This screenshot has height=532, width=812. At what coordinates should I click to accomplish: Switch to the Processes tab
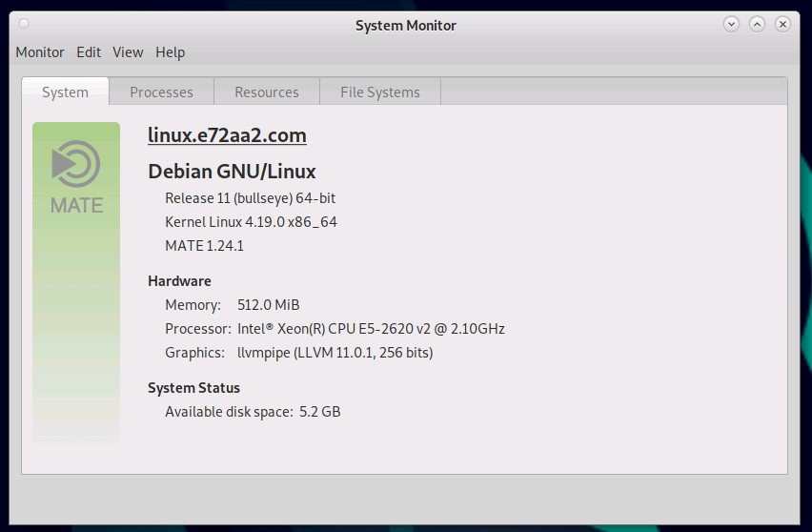click(x=162, y=92)
